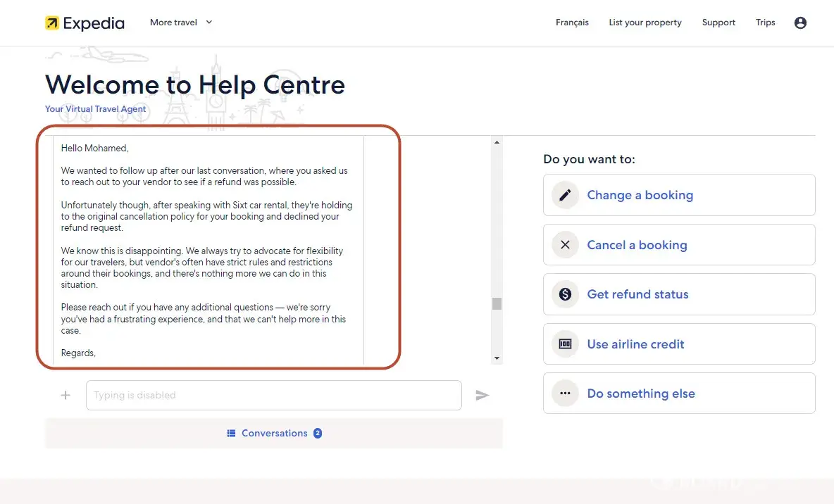
Task: Click the plus attachment icon
Action: pos(66,396)
